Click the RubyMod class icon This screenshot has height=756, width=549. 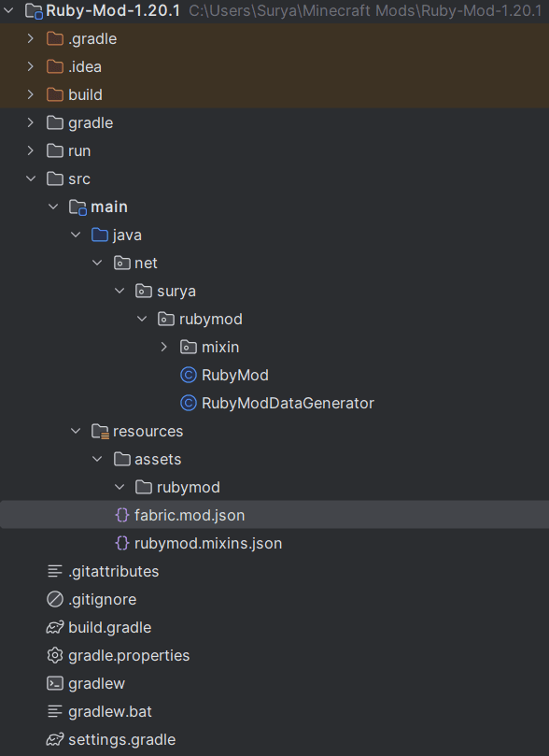tap(189, 375)
